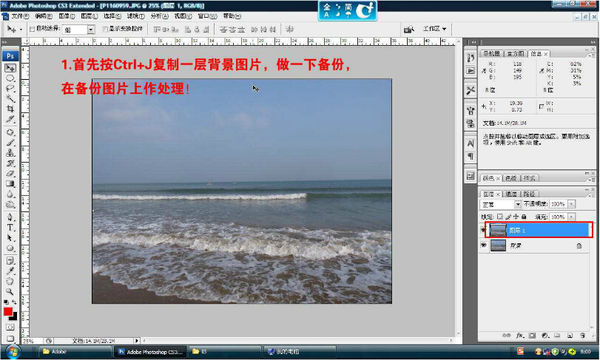Viewport: 600px width, 360px height.
Task: Open the status bar info arrow
Action: 137,340
